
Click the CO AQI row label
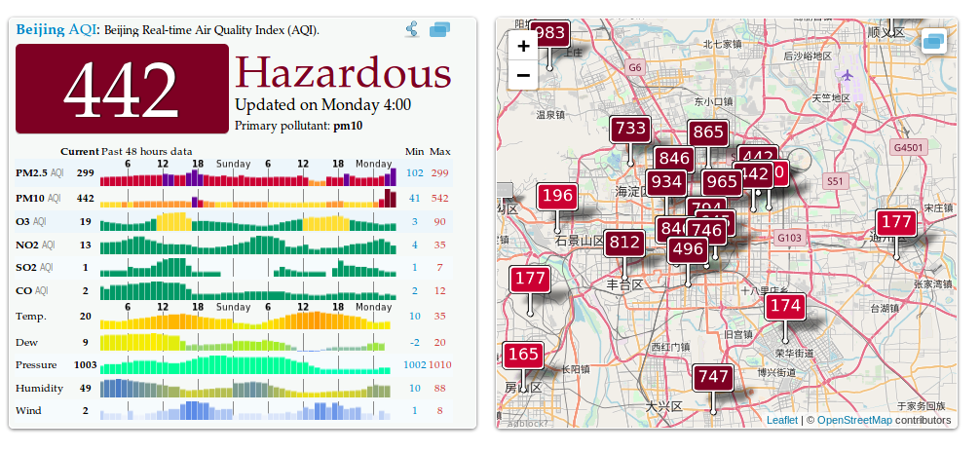pos(31,290)
